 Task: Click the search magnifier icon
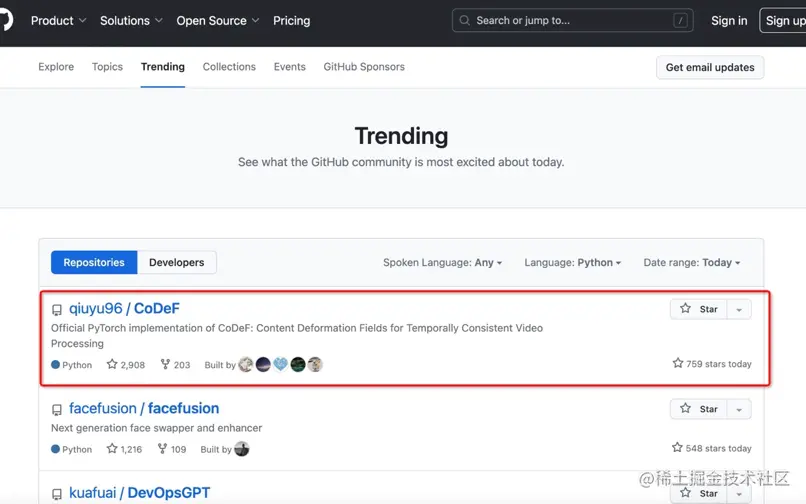(x=465, y=21)
